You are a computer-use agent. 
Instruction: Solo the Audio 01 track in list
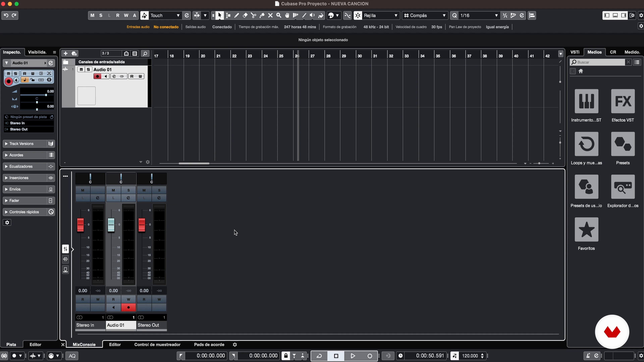[88, 69]
